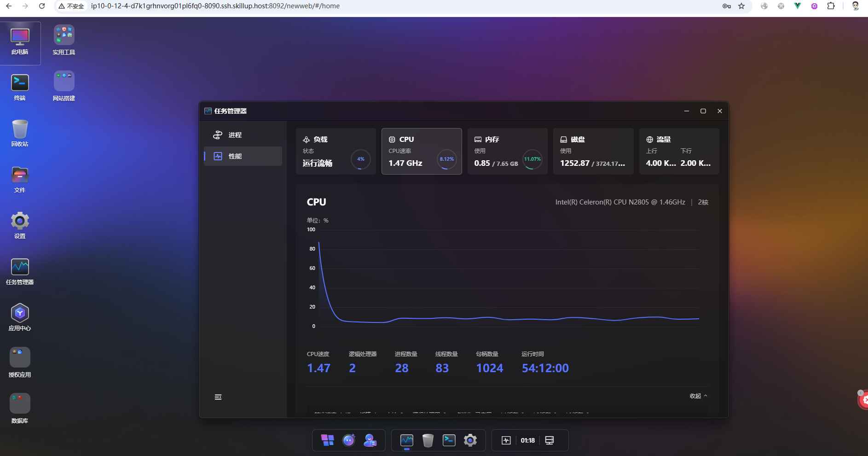The width and height of the screenshot is (868, 456).
Task: Click the 负载 load 4% circular gauge
Action: pyautogui.click(x=360, y=159)
